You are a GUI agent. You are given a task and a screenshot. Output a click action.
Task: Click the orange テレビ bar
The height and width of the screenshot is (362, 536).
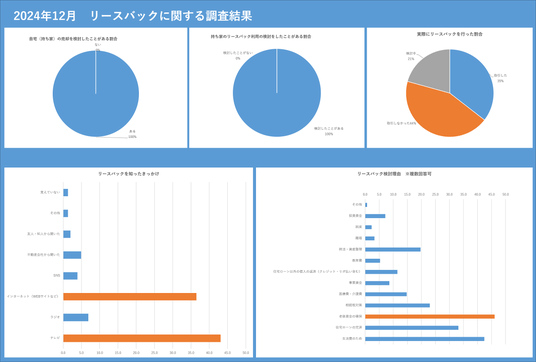pos(142,338)
